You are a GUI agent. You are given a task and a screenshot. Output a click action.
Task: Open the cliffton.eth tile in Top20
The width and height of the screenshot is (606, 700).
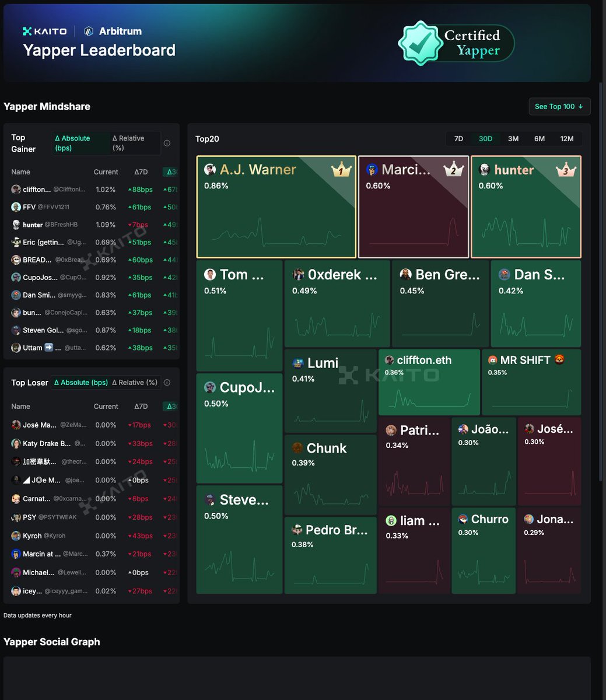[x=429, y=382]
